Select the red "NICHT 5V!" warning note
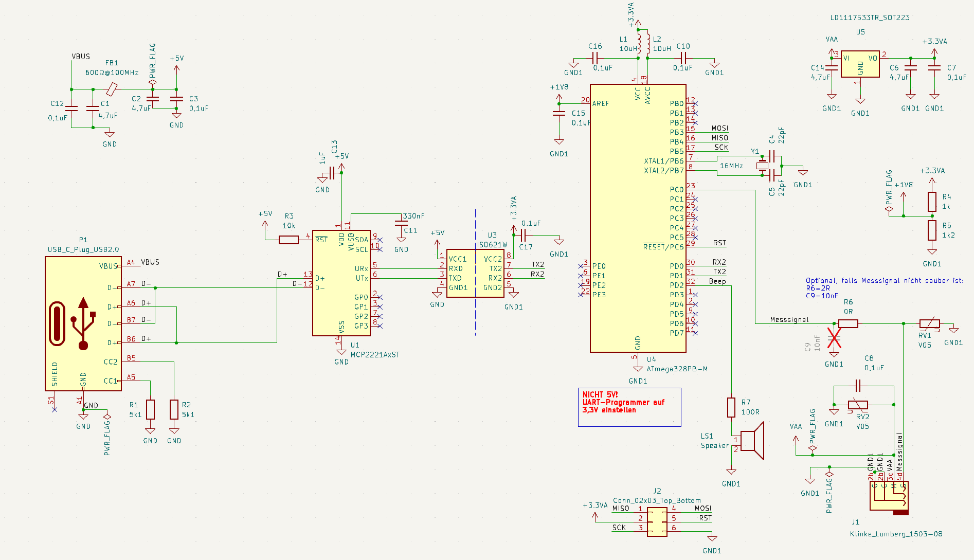The width and height of the screenshot is (974, 560). point(623,403)
